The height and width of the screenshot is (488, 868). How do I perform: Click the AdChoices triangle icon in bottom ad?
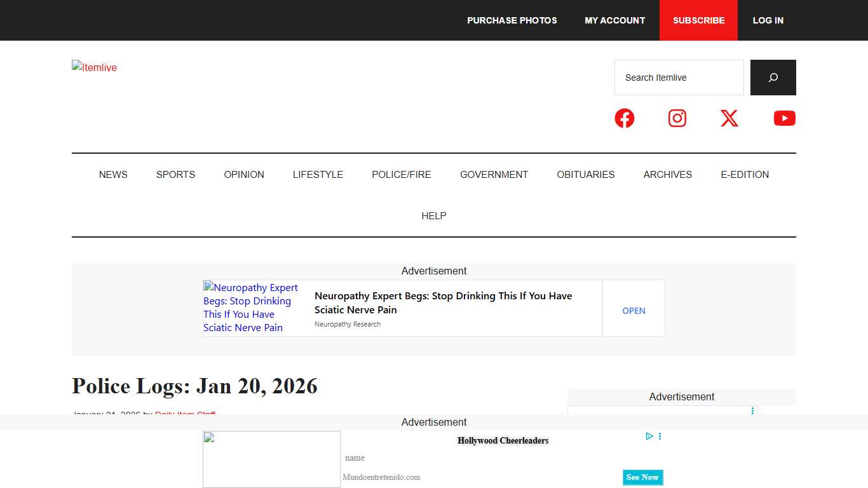pyautogui.click(x=649, y=437)
